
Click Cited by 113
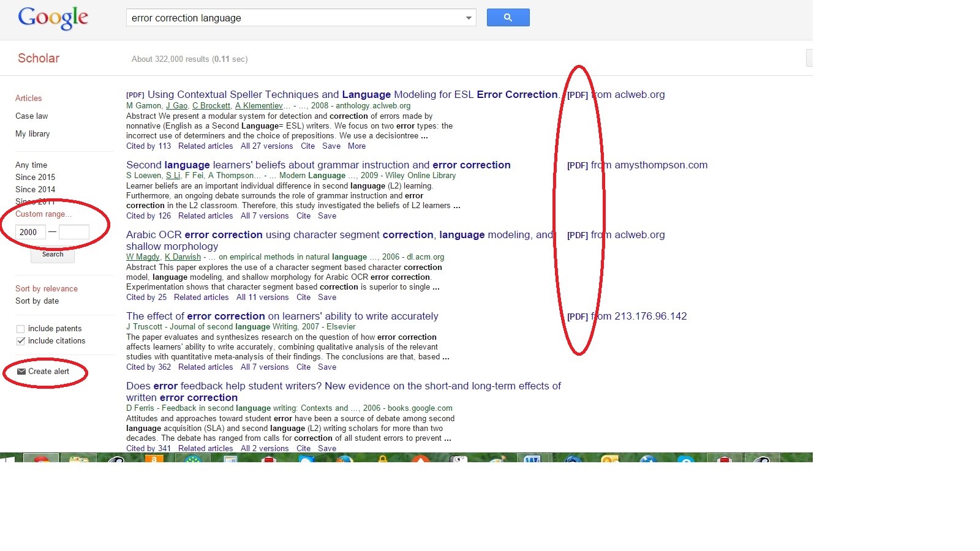[x=149, y=146]
